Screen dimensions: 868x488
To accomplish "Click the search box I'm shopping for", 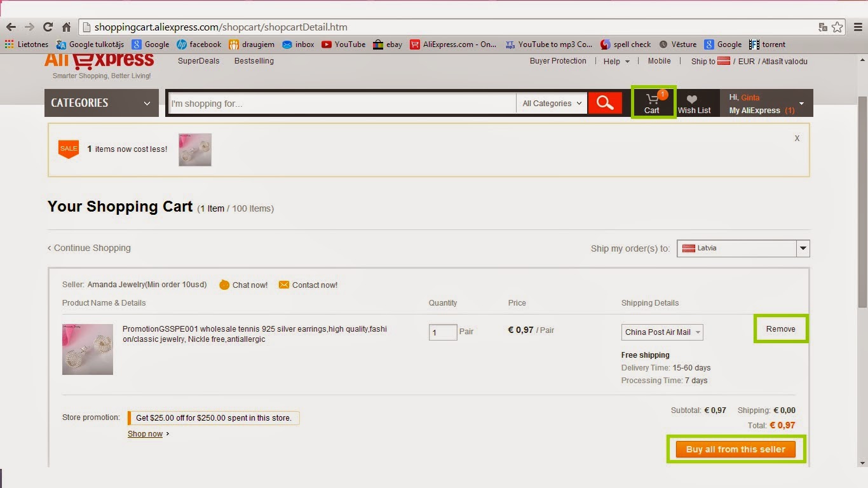I will [x=342, y=104].
